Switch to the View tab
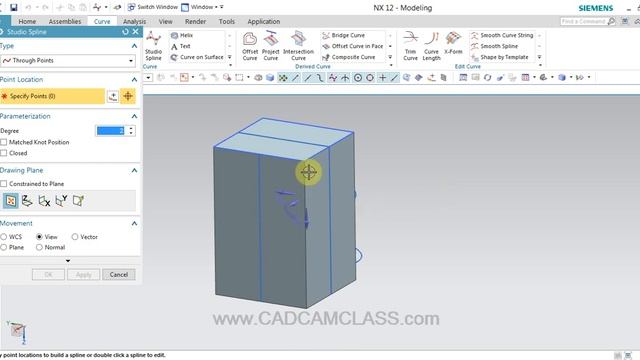 [x=165, y=21]
